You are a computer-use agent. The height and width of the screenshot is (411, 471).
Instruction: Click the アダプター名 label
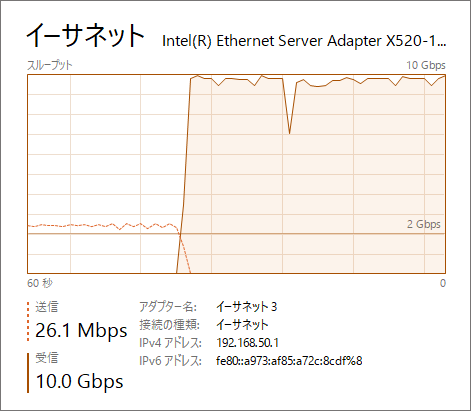click(168, 307)
